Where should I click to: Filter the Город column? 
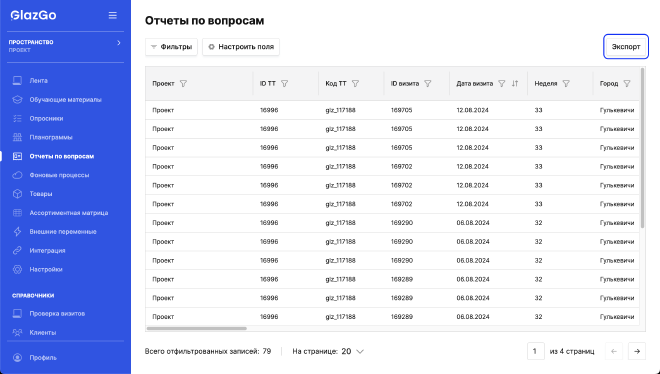(627, 84)
